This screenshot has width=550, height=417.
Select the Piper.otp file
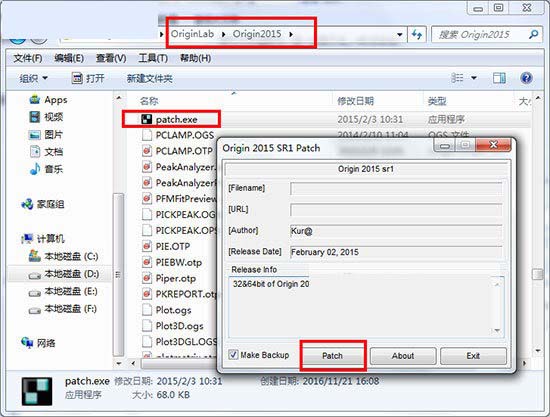[176, 278]
